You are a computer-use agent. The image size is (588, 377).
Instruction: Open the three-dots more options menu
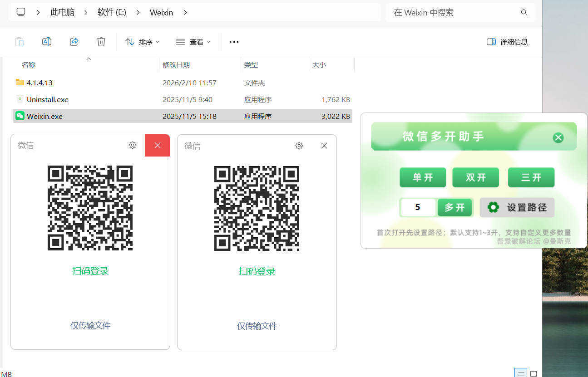click(234, 42)
